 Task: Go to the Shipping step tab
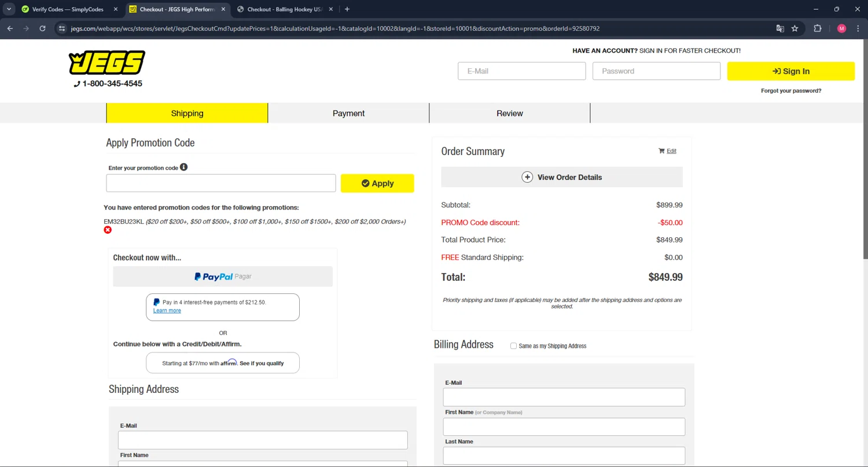click(x=187, y=113)
